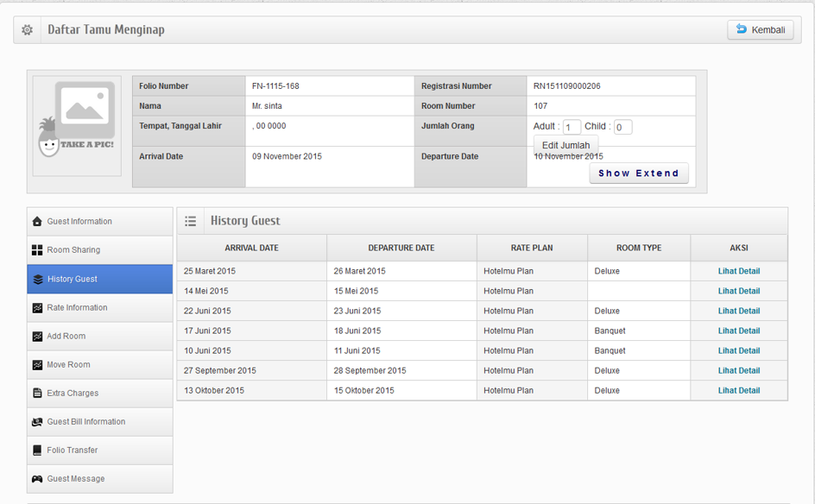Focus the Child count input field
The image size is (815, 504).
point(622,128)
